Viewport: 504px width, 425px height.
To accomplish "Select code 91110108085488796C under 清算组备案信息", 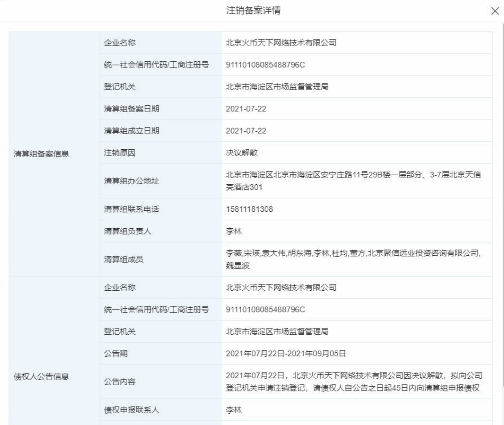I will tap(265, 65).
